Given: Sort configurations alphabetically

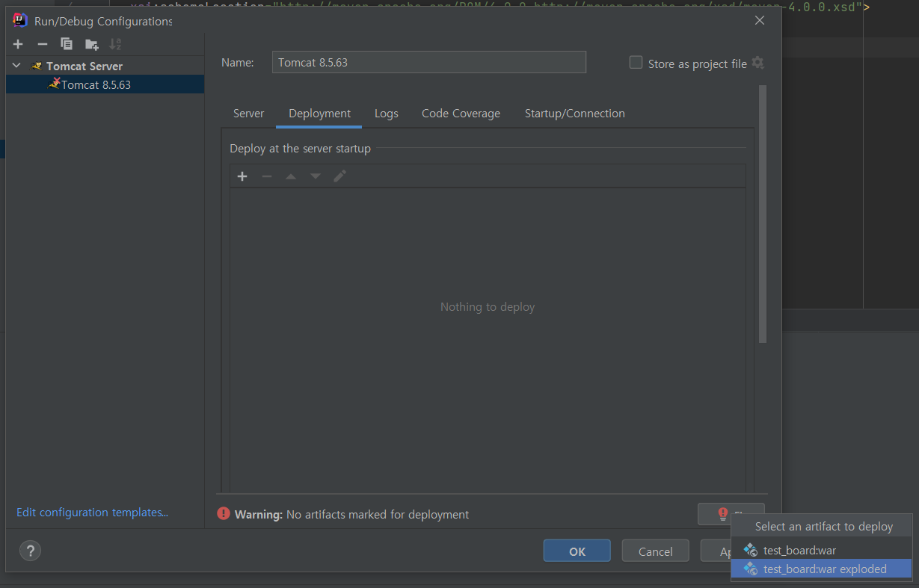Looking at the screenshot, I should click(x=115, y=44).
